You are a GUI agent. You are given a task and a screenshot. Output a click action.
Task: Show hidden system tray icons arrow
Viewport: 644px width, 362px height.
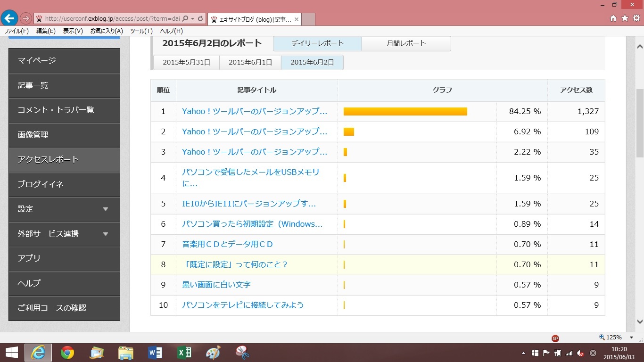[x=523, y=353]
